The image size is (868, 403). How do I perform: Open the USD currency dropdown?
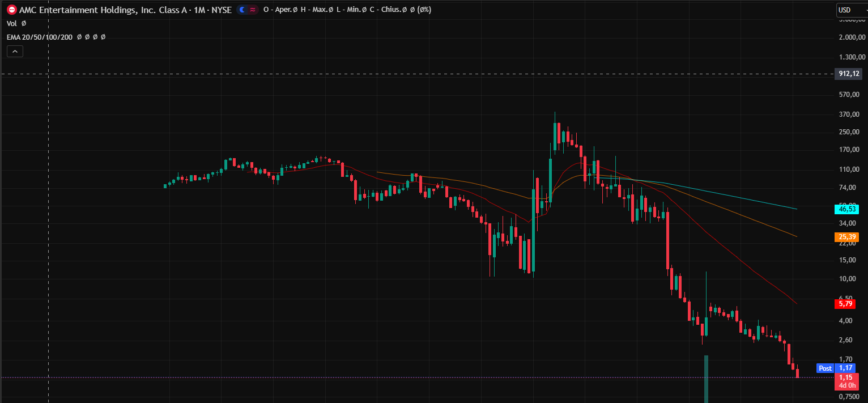pyautogui.click(x=851, y=10)
